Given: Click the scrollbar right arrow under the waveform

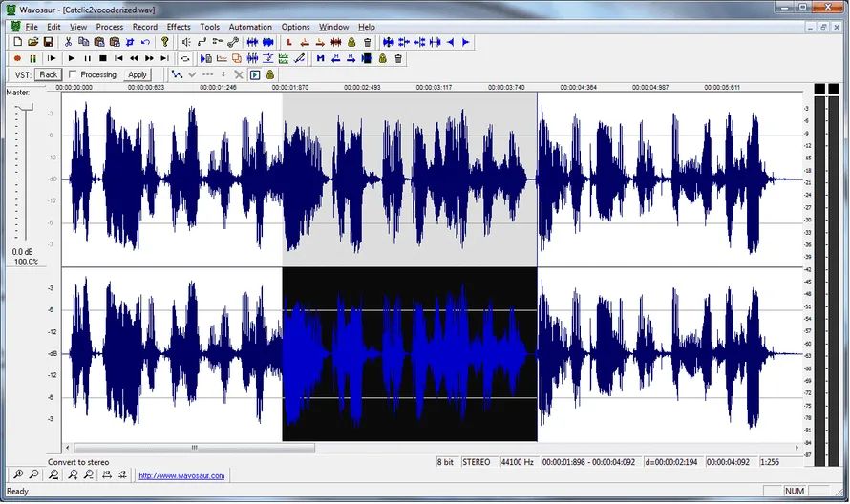Looking at the screenshot, I should coord(797,448).
